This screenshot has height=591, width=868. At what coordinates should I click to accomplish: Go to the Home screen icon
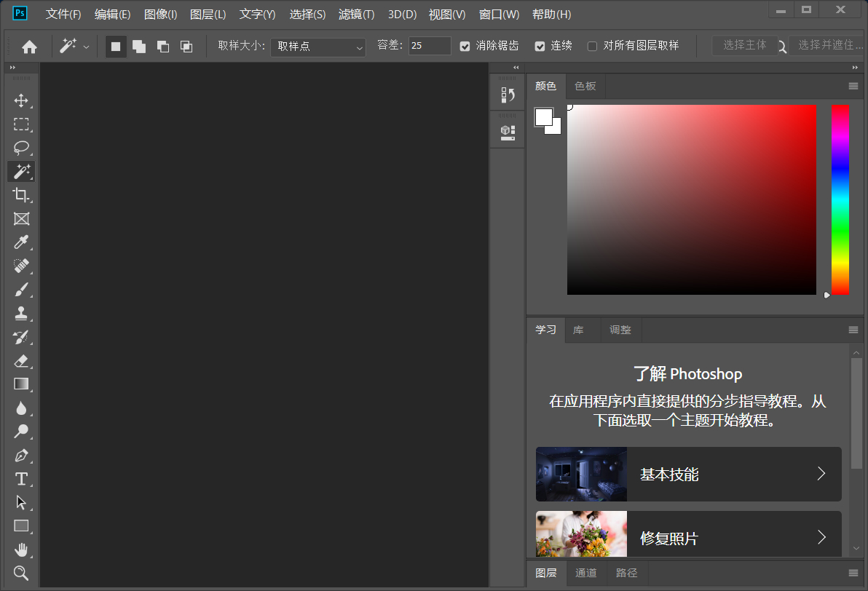29,47
